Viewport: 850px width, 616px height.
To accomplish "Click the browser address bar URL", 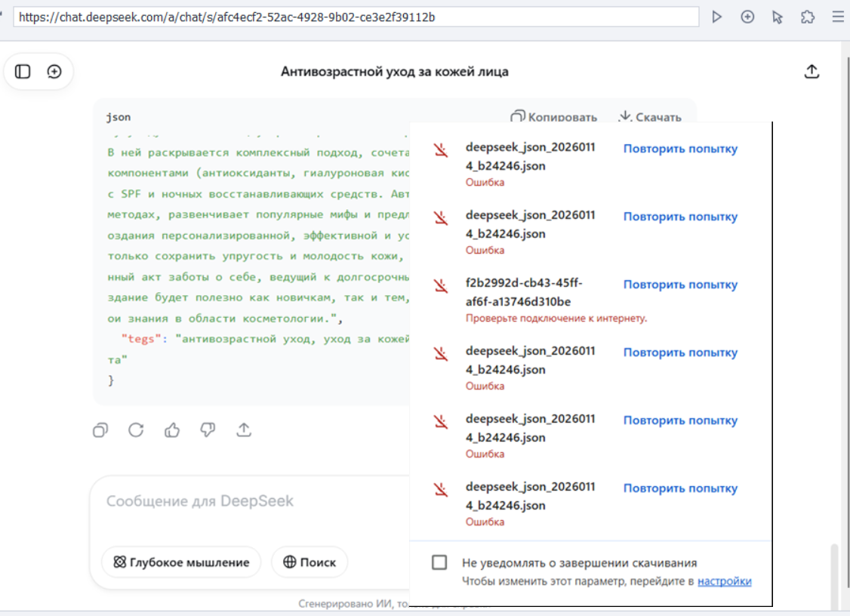I will click(355, 17).
